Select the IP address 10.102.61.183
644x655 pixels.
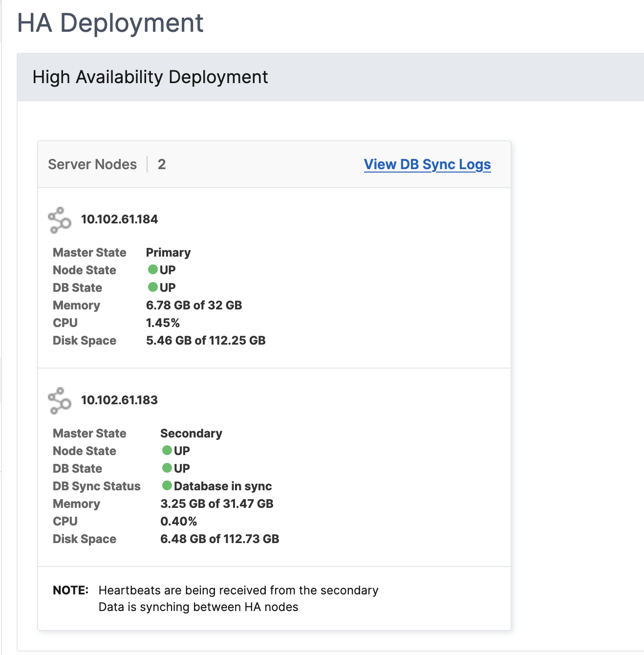[119, 400]
